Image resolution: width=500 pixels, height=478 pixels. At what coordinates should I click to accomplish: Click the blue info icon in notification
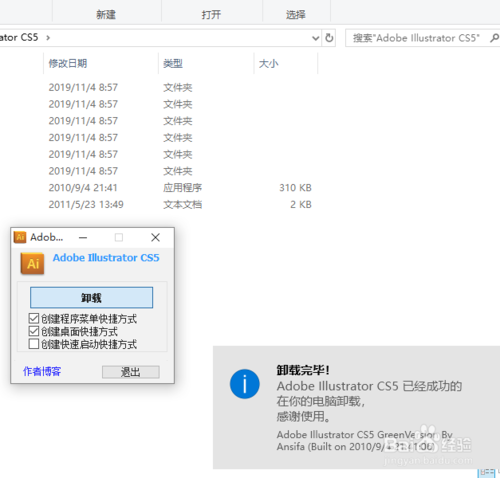coord(245,384)
